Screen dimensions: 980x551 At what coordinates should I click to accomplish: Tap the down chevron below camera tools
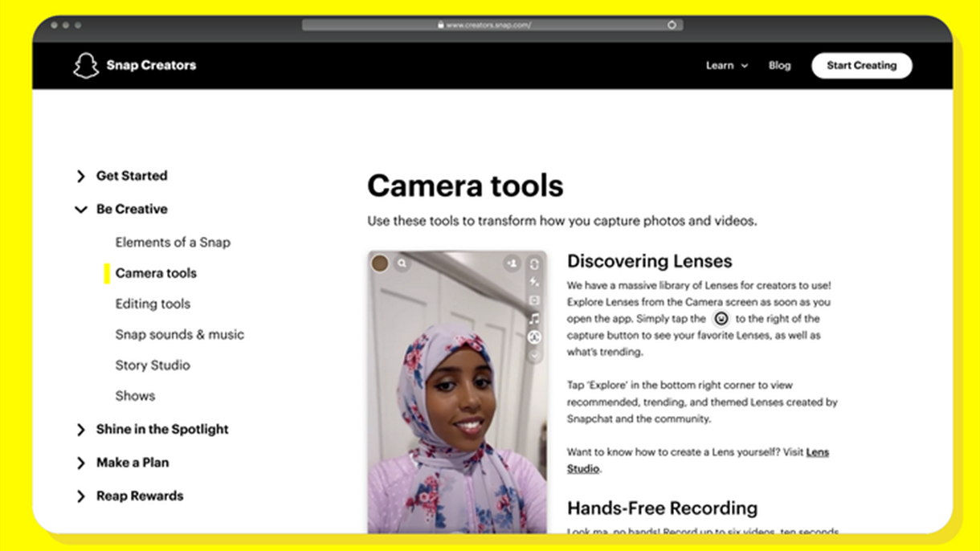534,355
